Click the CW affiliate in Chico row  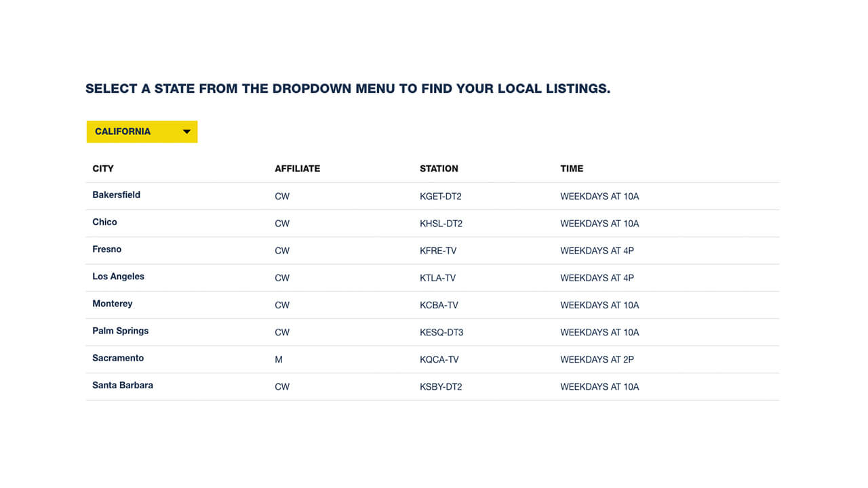tap(282, 224)
